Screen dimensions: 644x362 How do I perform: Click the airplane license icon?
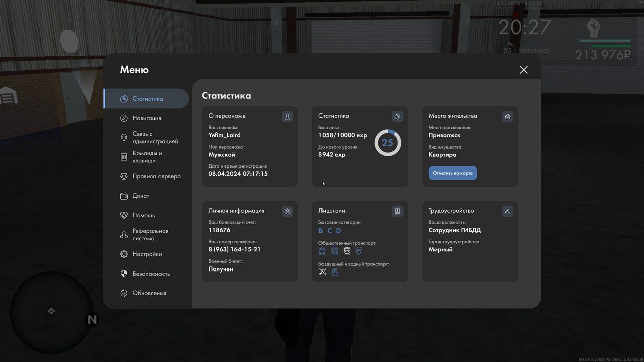click(x=323, y=272)
